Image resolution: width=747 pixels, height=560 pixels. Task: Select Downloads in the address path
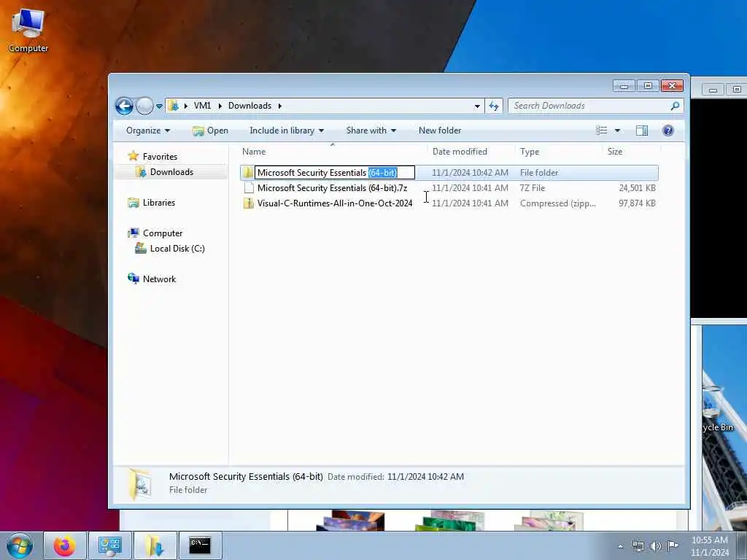pos(249,106)
